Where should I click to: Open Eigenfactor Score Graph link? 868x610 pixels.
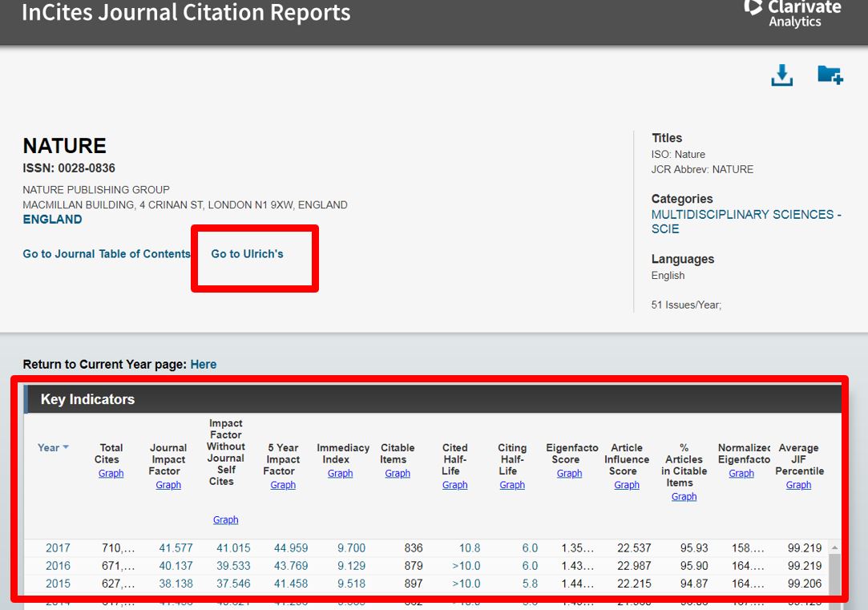(569, 473)
